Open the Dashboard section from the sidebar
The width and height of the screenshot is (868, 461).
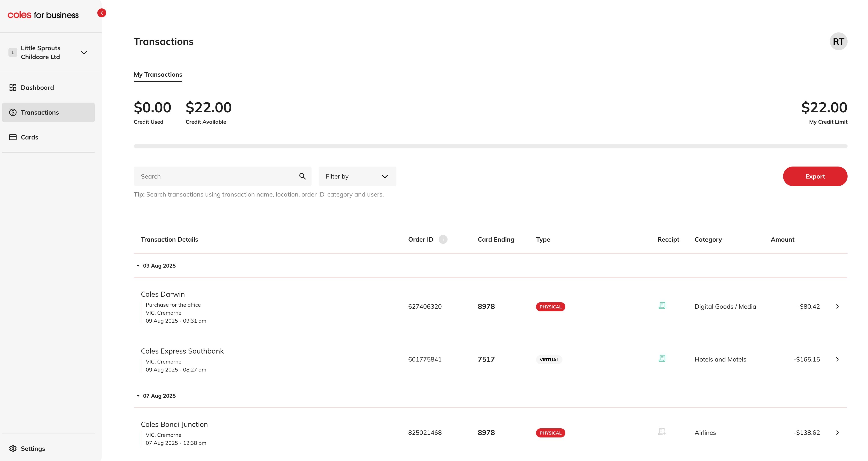coord(37,87)
